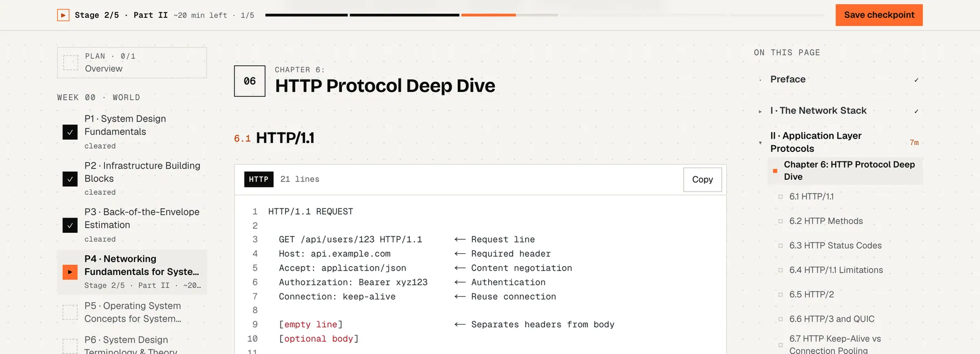Go to 6.5 HTTP/2 section
The height and width of the screenshot is (354, 980).
tap(811, 294)
